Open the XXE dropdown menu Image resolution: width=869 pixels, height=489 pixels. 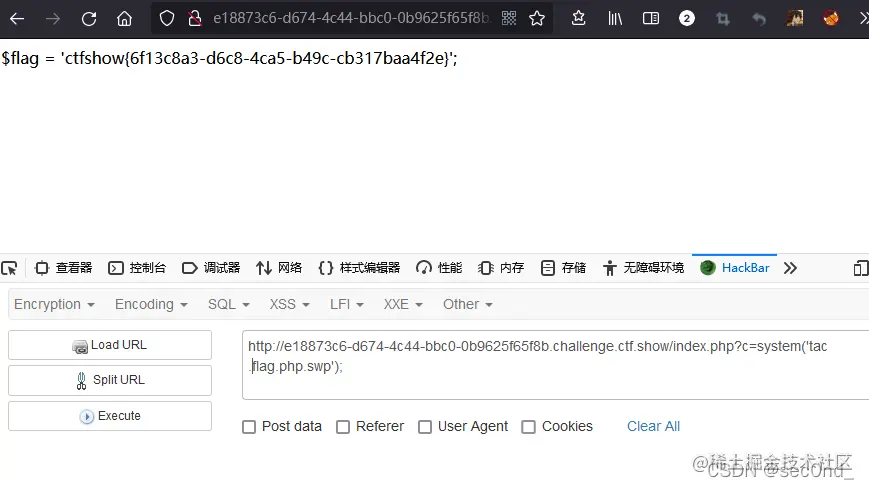403,304
